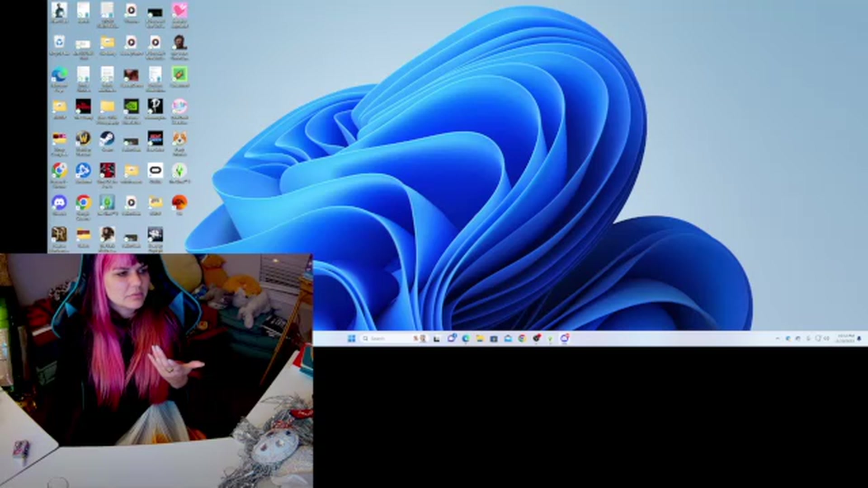The width and height of the screenshot is (868, 488).
Task: Show hidden system tray icons chevron
Action: [x=778, y=338]
